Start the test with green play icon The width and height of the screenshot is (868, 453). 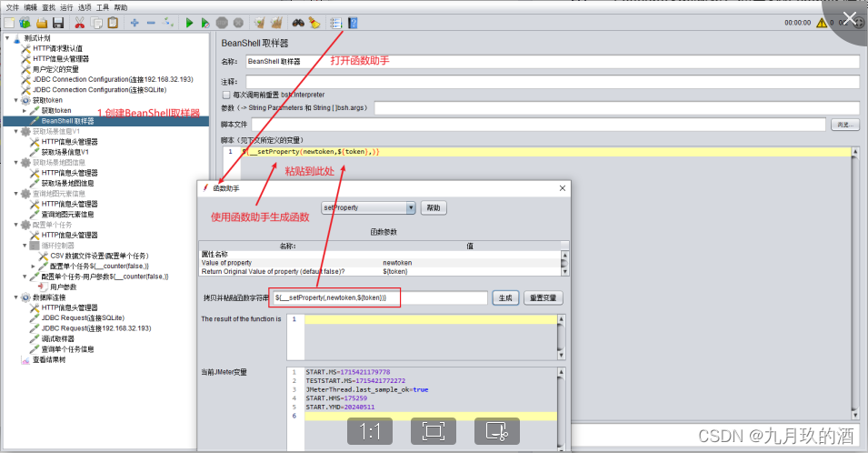[189, 23]
